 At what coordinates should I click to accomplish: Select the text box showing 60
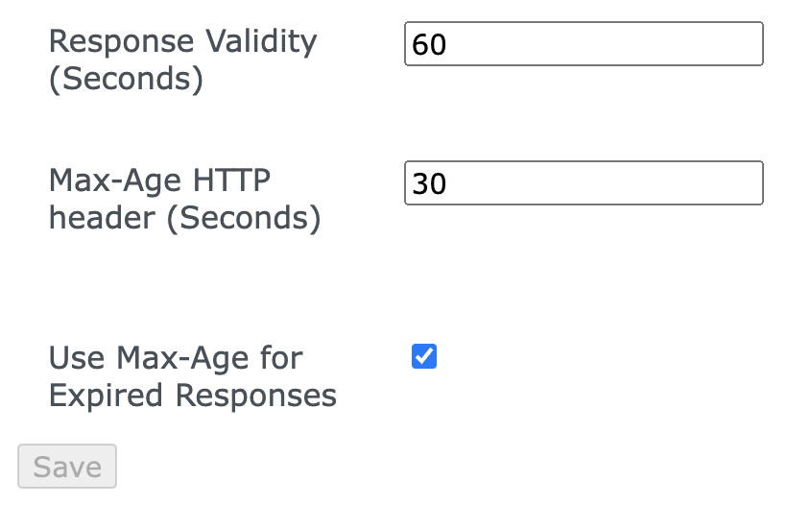[x=584, y=44]
